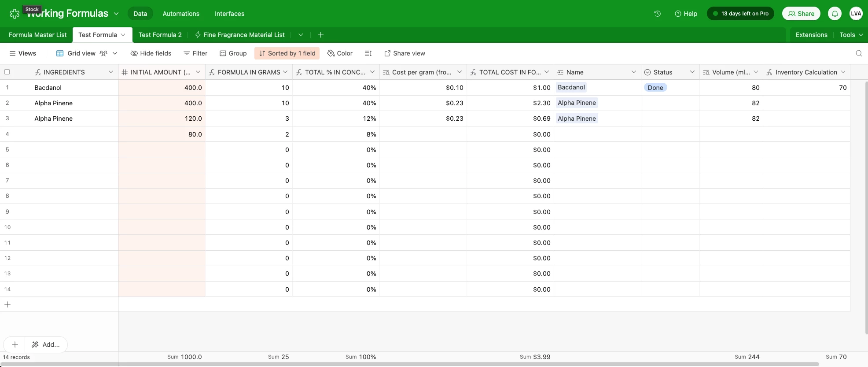Click Share view
This screenshot has width=868, height=367.
pos(405,53)
